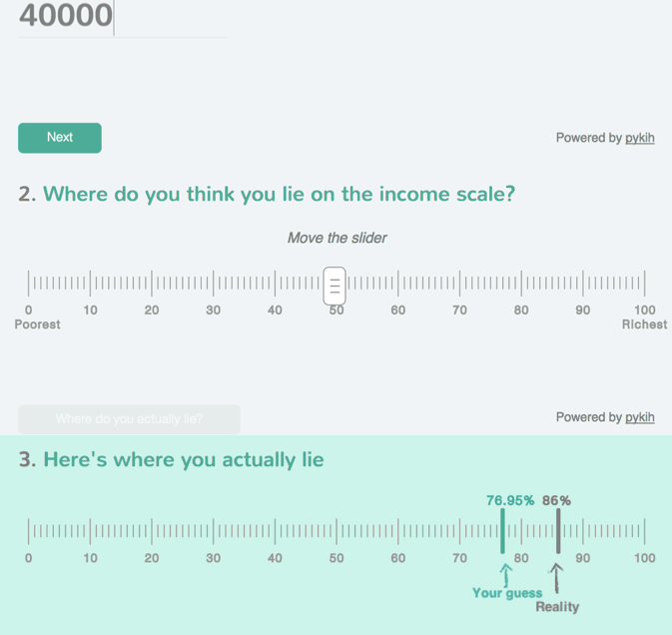Click the green 'Your guess' arrow icon
Image resolution: width=672 pixels, height=635 pixels.
(506, 575)
